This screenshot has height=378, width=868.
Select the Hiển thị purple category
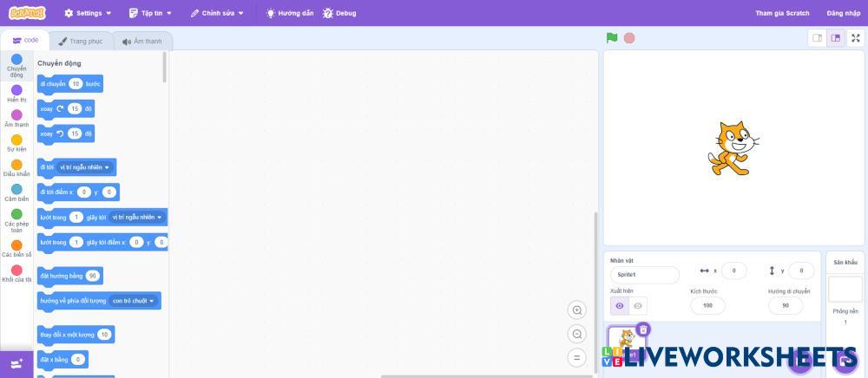pos(16,94)
